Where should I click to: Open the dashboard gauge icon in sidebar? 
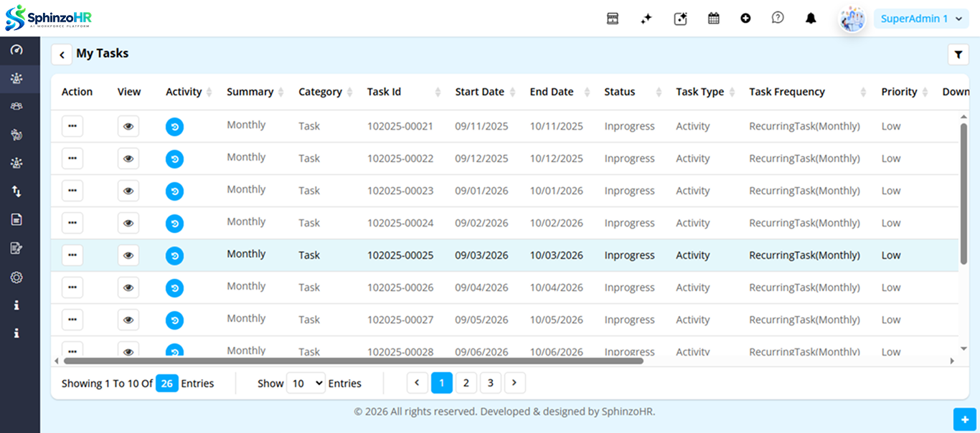point(17,50)
